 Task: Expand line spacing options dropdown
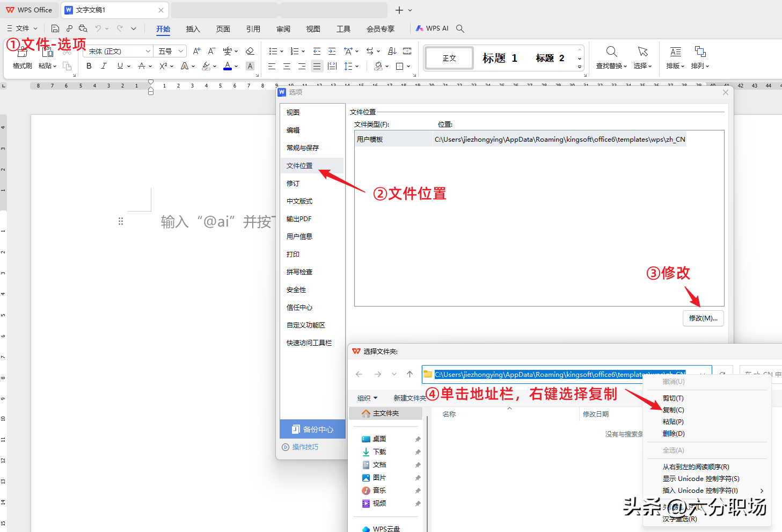click(x=356, y=67)
